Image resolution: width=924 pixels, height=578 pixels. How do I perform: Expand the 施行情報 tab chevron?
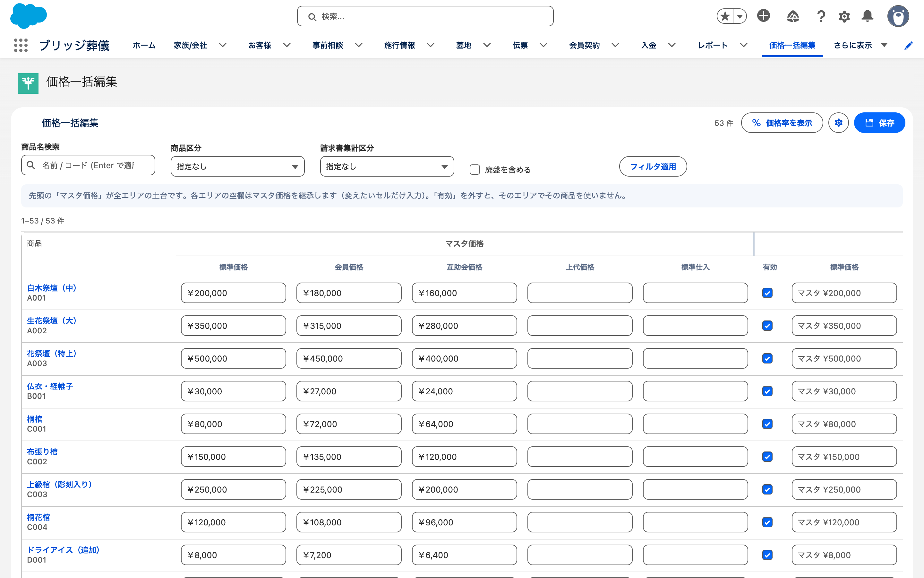point(430,45)
